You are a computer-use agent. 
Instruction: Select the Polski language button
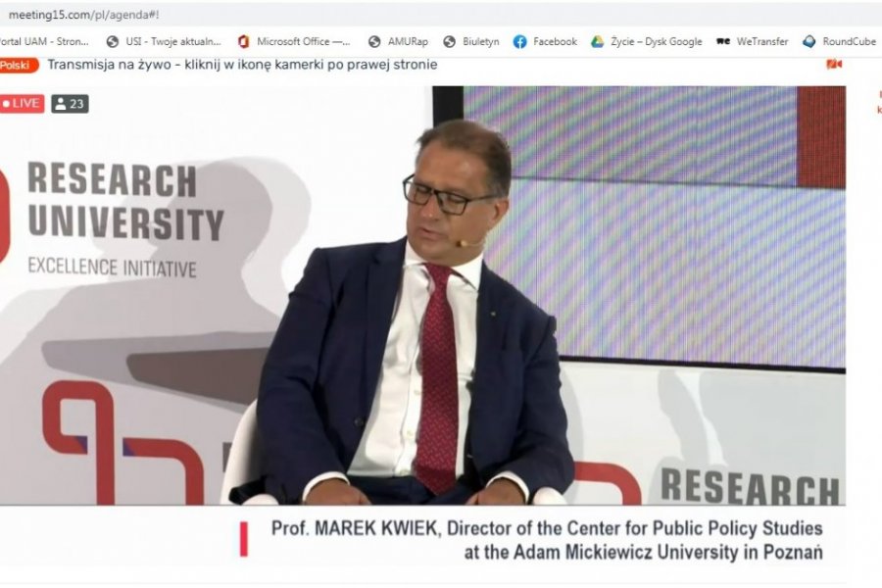pyautogui.click(x=20, y=66)
